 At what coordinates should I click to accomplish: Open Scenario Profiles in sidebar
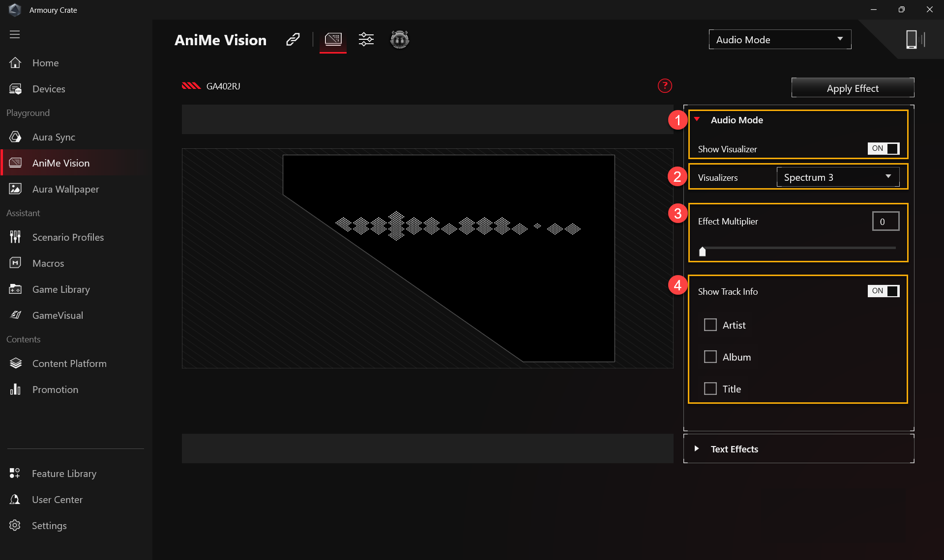point(68,237)
